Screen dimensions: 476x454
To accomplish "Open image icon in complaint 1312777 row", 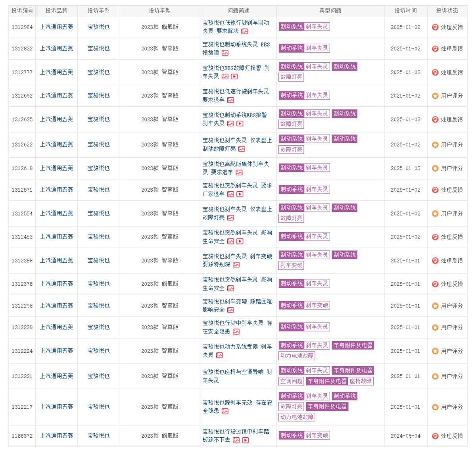I will tap(225, 77).
